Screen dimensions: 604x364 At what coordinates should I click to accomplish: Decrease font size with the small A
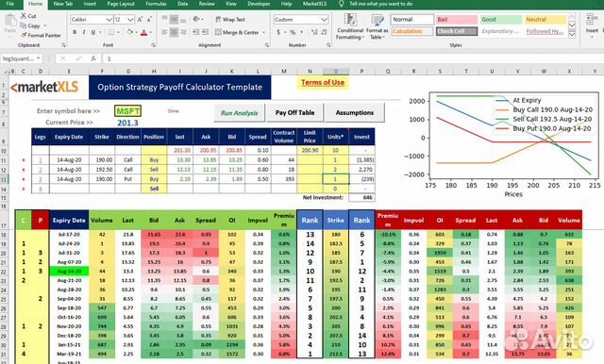(x=149, y=19)
